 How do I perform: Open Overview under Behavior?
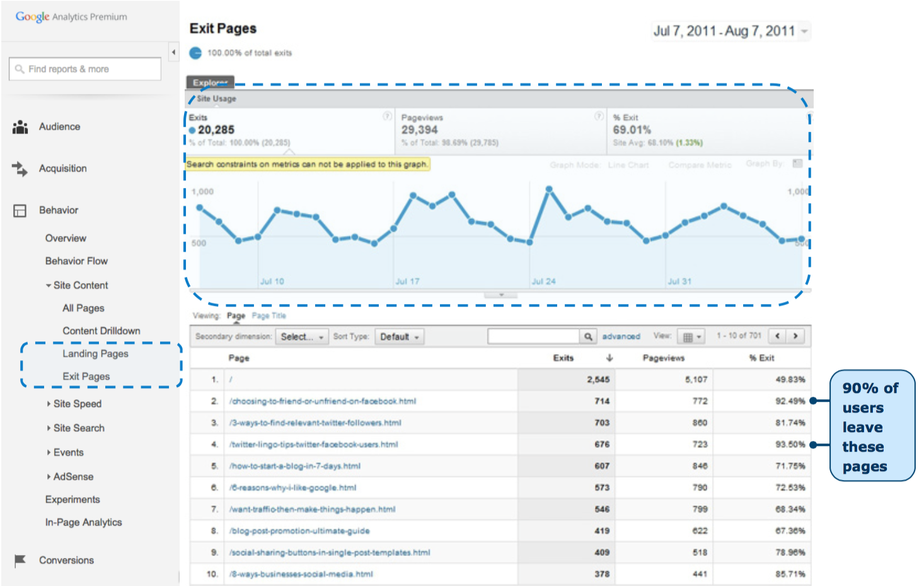tap(66, 238)
